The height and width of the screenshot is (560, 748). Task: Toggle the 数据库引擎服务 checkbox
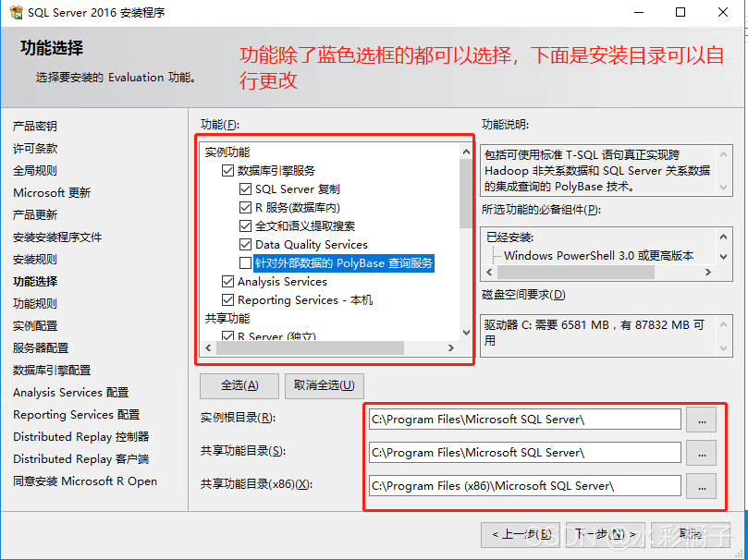pos(227,170)
